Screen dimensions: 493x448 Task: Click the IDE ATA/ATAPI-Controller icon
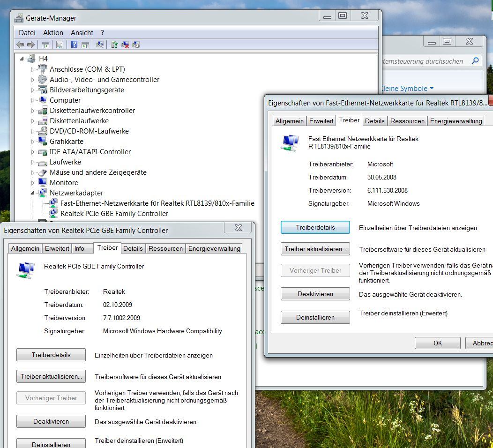coord(43,151)
